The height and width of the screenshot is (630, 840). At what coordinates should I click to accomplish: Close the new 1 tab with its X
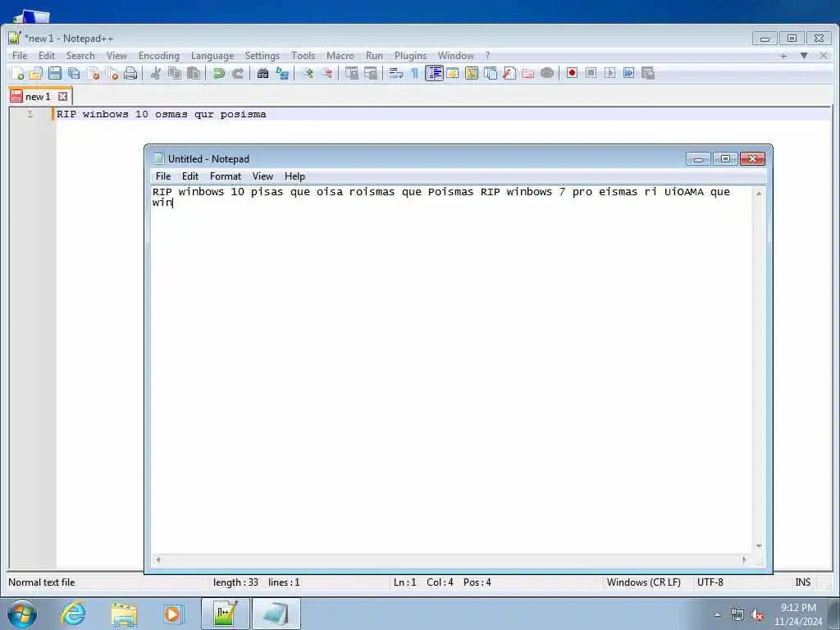(62, 97)
